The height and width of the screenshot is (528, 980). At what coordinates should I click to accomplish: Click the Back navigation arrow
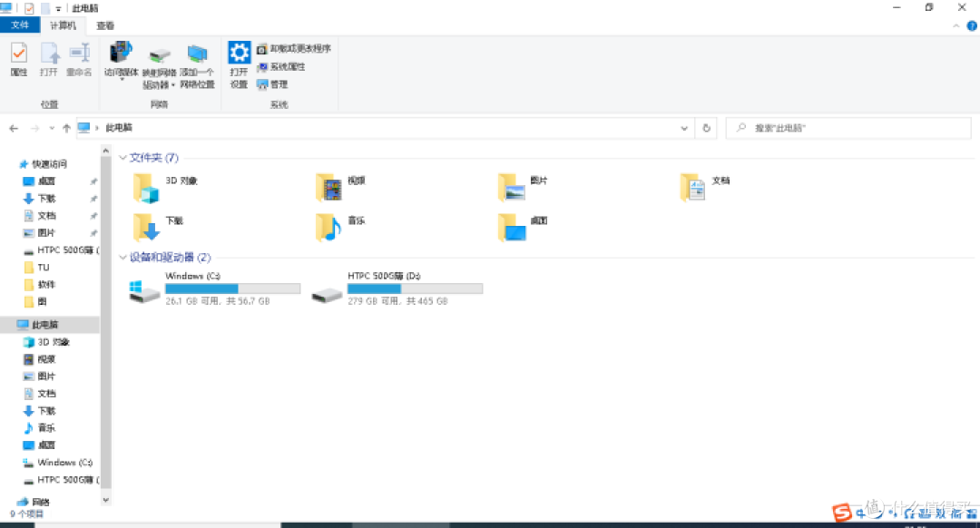(14, 128)
